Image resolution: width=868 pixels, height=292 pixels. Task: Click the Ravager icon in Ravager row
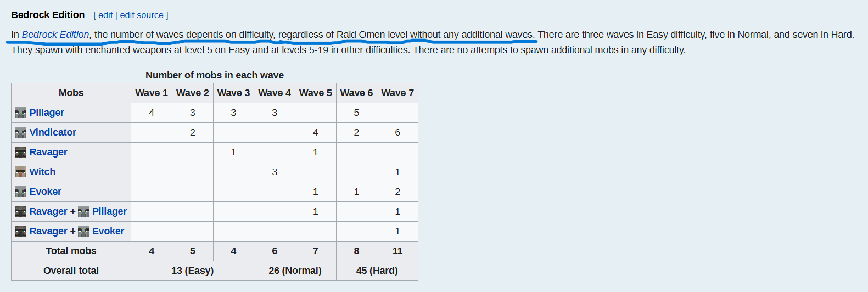(x=21, y=153)
